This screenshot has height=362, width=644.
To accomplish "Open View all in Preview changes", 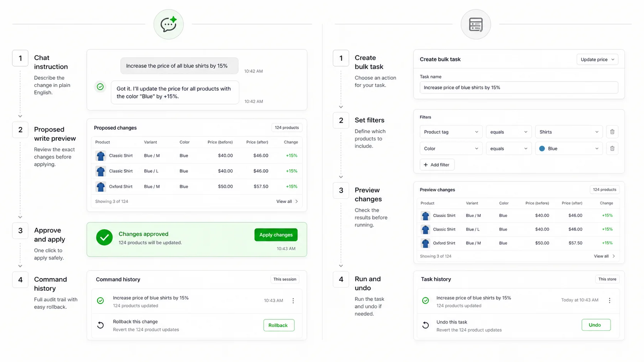I will [604, 256].
